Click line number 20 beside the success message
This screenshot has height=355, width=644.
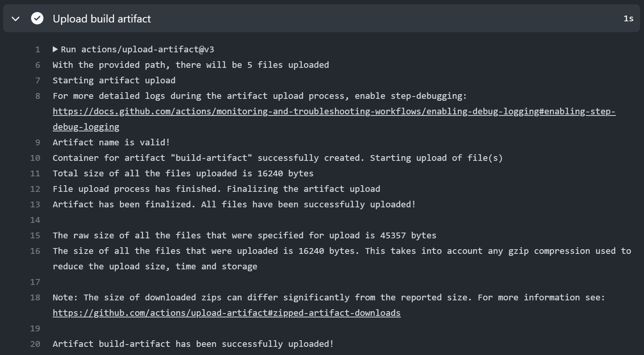click(35, 344)
